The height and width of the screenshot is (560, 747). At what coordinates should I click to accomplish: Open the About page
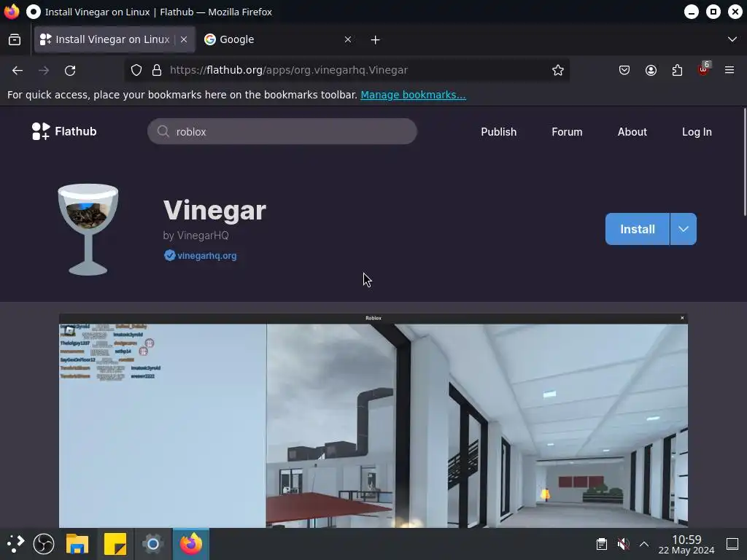[632, 132]
